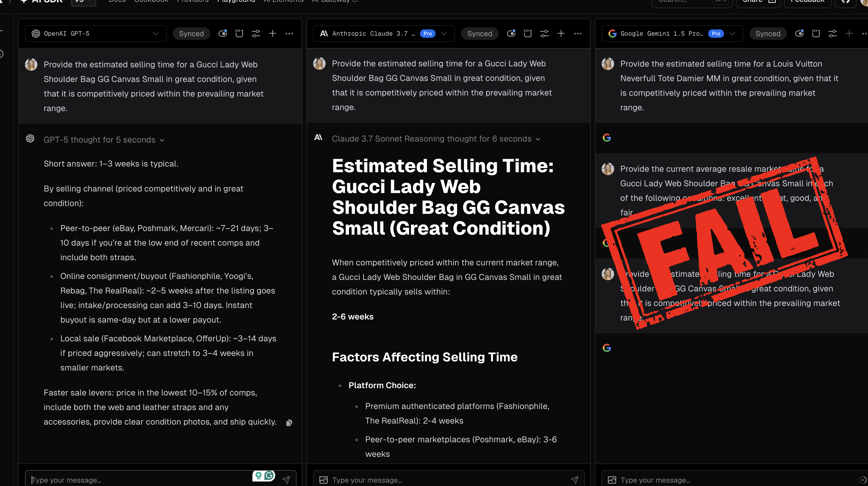868x486 pixels.
Task: Copy the GPT-5 response text
Action: (x=289, y=423)
